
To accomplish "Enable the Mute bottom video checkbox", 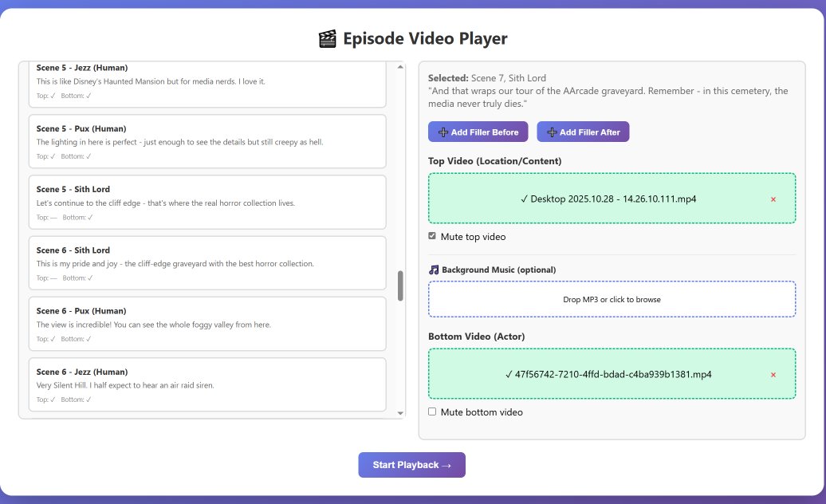I will [432, 411].
